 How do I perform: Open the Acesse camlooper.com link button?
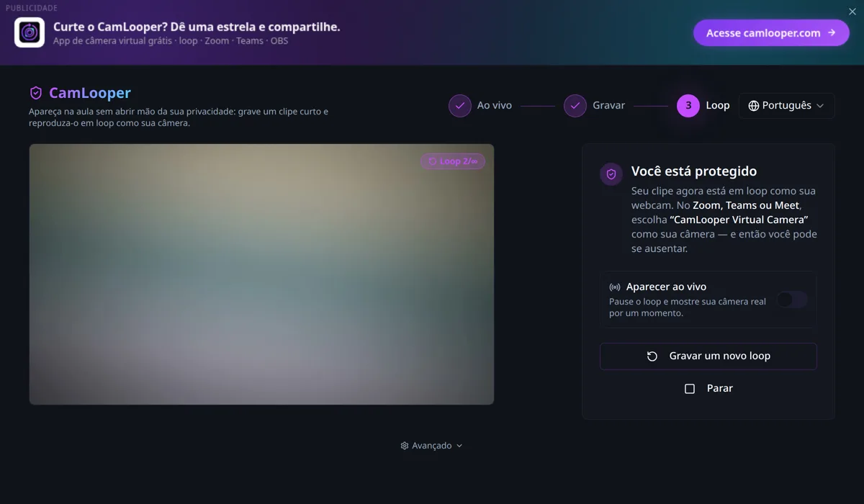coord(771,32)
